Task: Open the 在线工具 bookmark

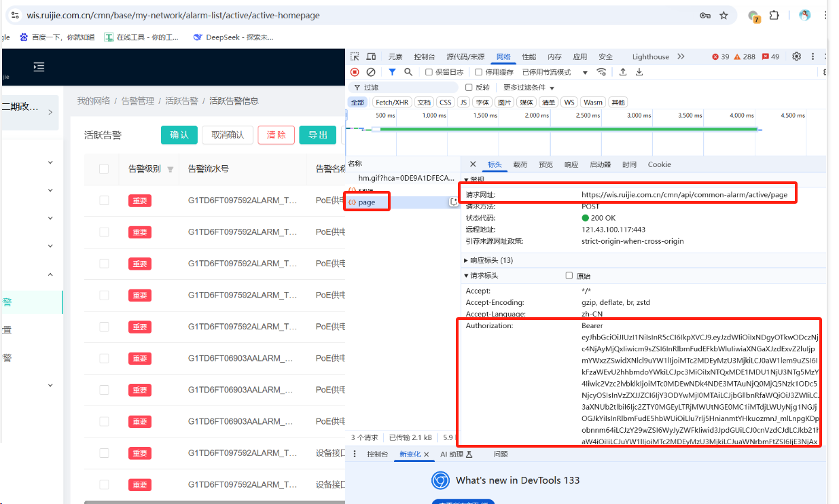Action: 142,37
